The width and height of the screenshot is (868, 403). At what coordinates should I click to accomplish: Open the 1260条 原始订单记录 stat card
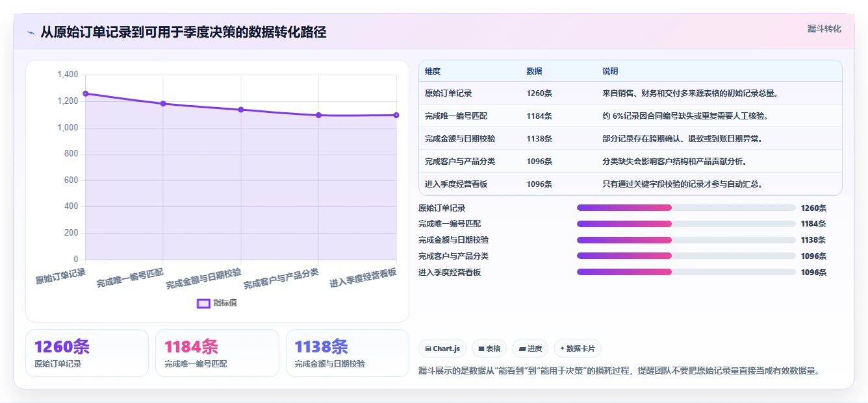pos(87,353)
